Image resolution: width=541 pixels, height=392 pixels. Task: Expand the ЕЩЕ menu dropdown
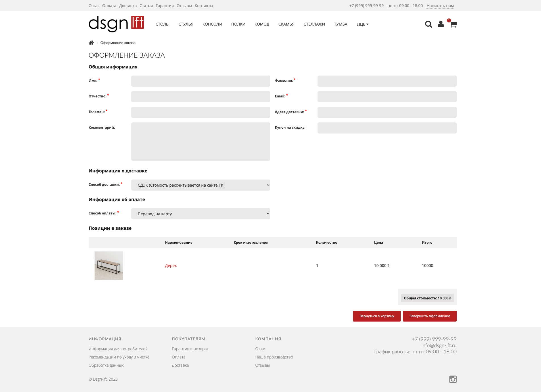(x=362, y=24)
